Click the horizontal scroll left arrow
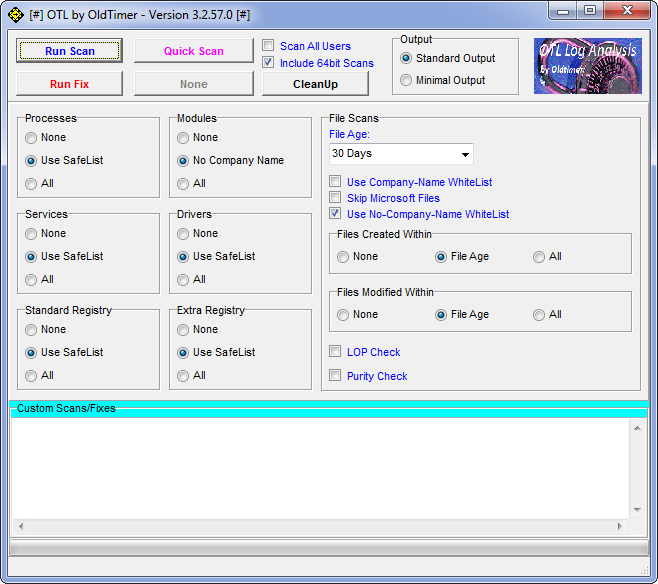The width and height of the screenshot is (658, 584). (21, 526)
